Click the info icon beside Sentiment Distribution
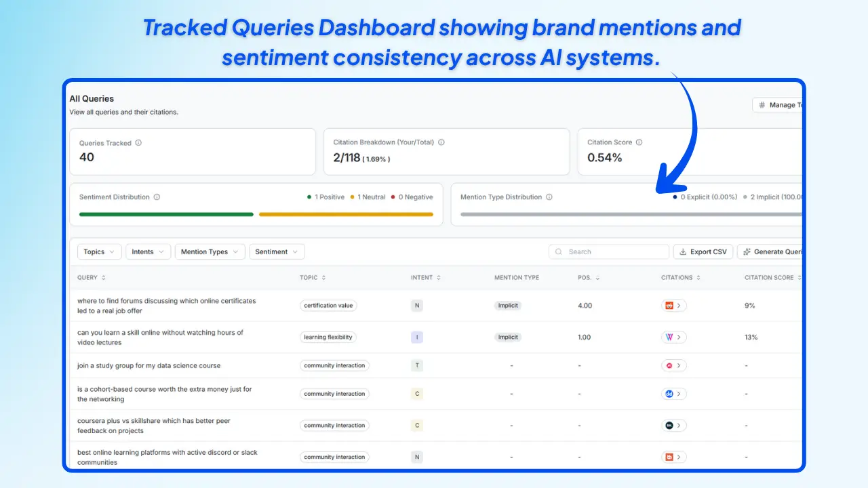 click(156, 197)
